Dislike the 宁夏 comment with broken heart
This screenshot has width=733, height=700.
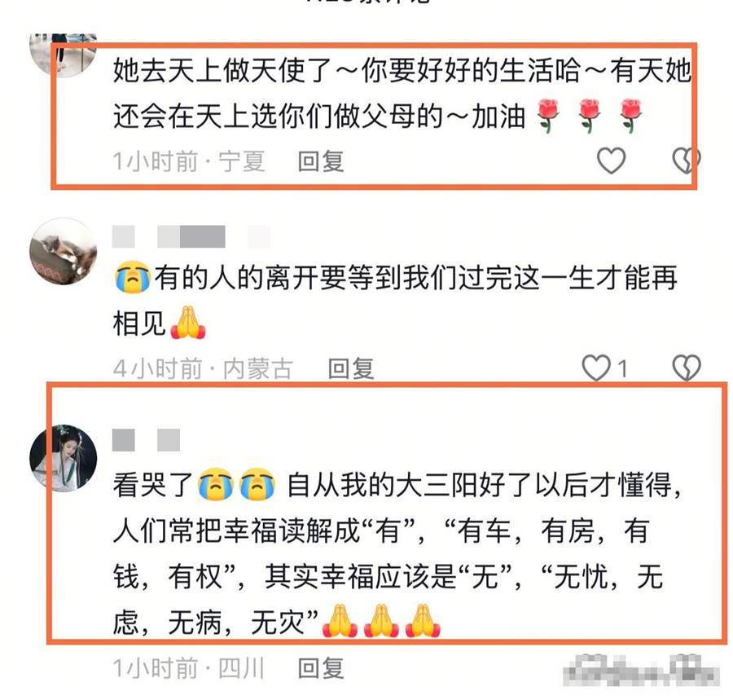[x=687, y=161]
